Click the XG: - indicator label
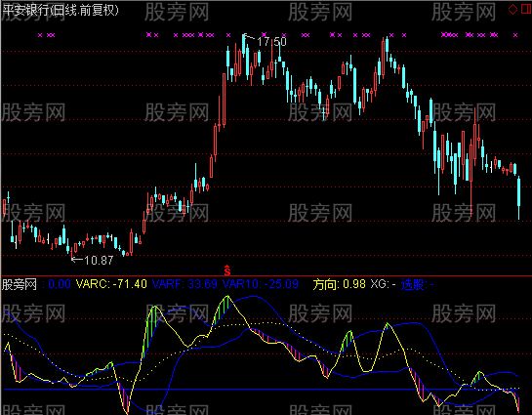 click(383, 284)
